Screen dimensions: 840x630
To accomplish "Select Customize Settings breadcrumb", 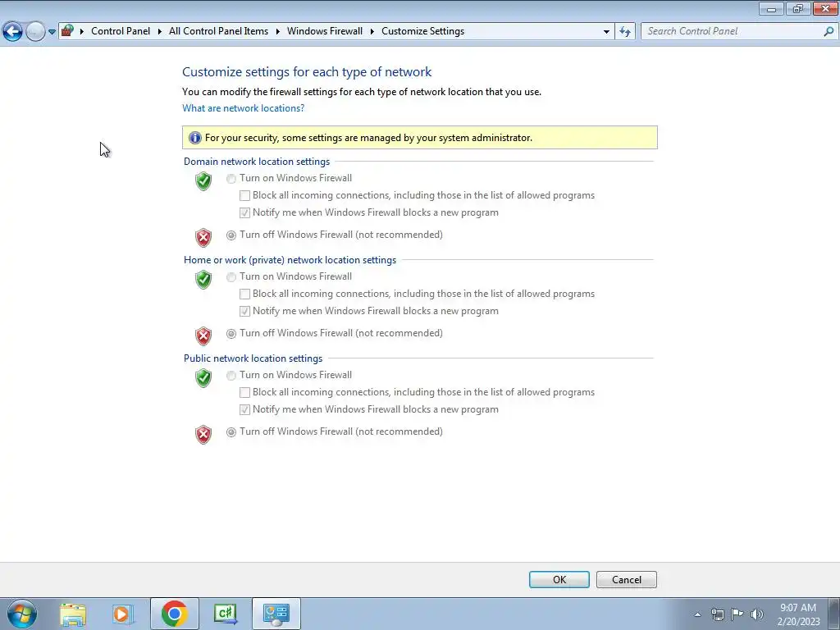I will [422, 31].
